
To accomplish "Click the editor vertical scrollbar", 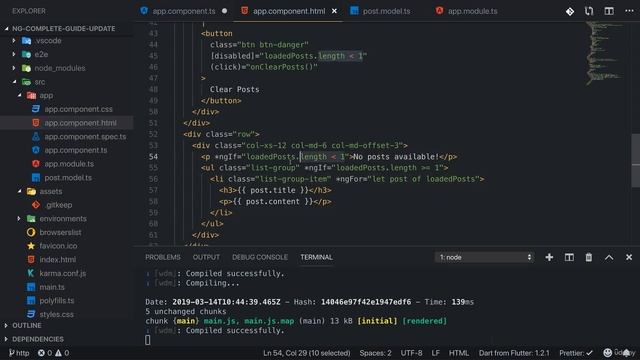I will click(x=636, y=160).
